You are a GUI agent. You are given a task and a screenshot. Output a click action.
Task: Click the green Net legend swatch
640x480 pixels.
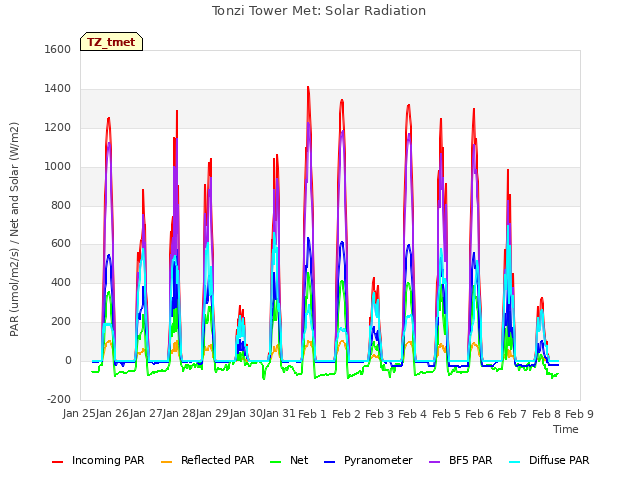click(276, 462)
